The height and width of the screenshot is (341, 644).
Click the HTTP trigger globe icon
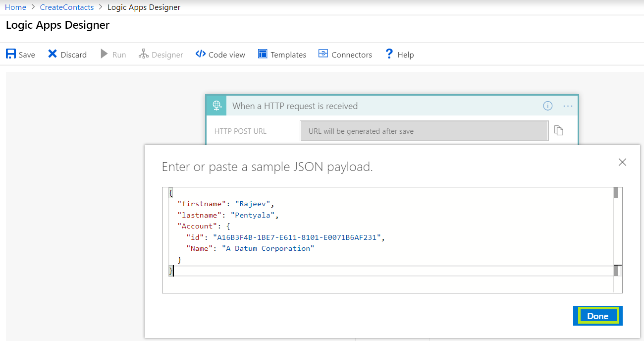point(215,105)
